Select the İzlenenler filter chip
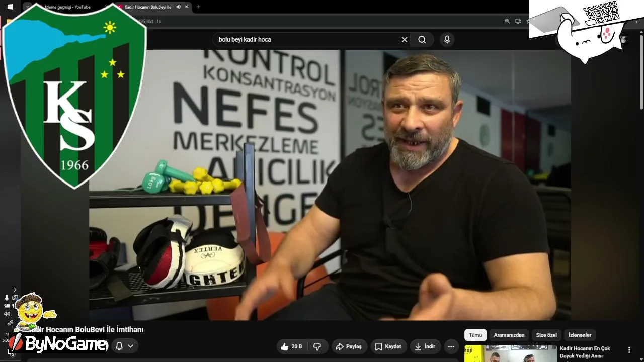 tap(580, 335)
